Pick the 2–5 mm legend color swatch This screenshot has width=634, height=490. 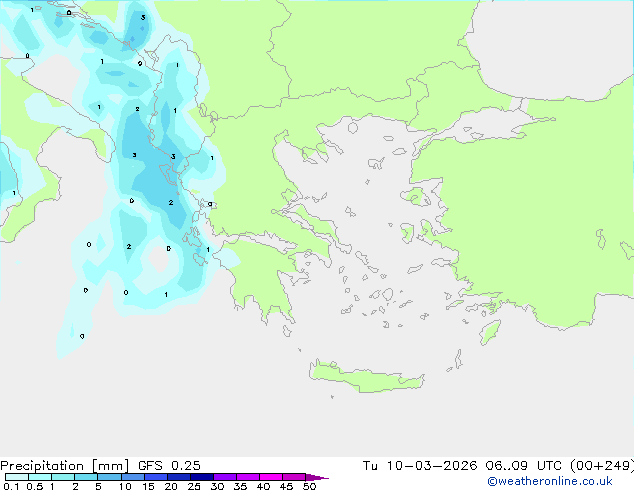click(x=86, y=477)
